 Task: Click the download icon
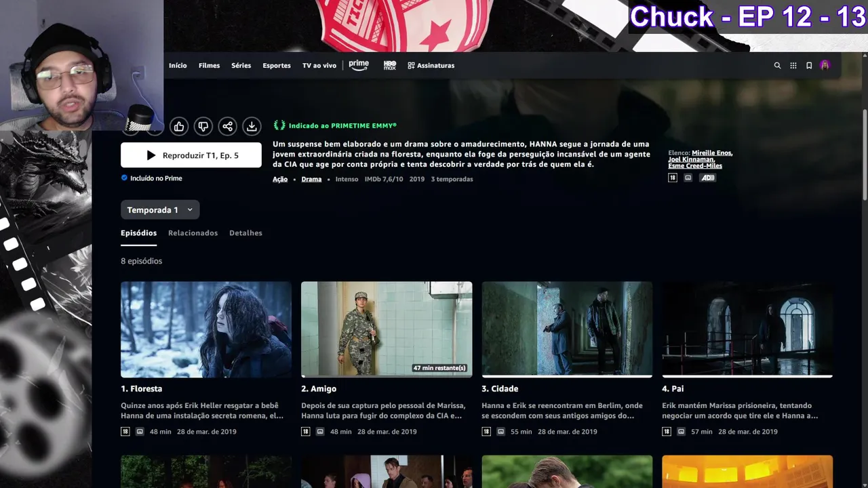tap(252, 126)
